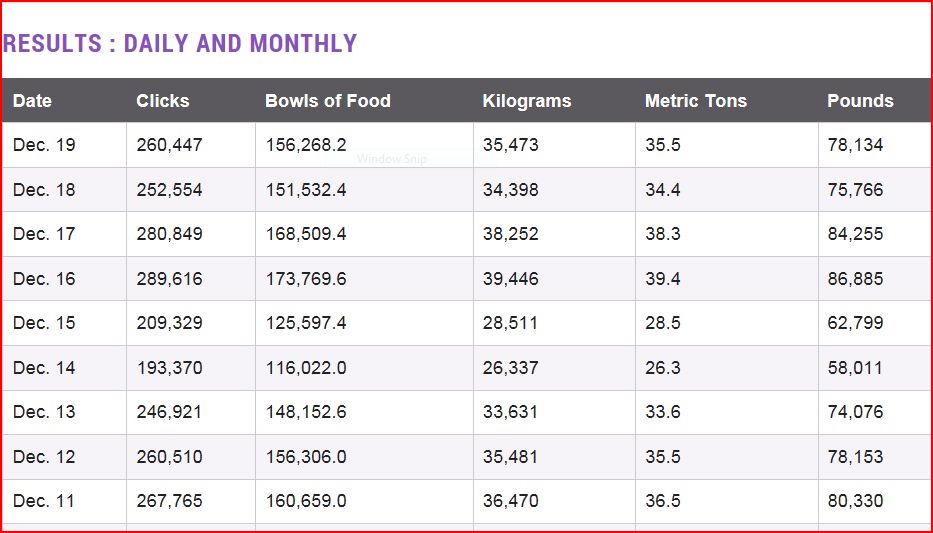Viewport: 933px width, 533px height.
Task: Select the 160,659.0 bowls of food cell
Action: click(x=306, y=501)
